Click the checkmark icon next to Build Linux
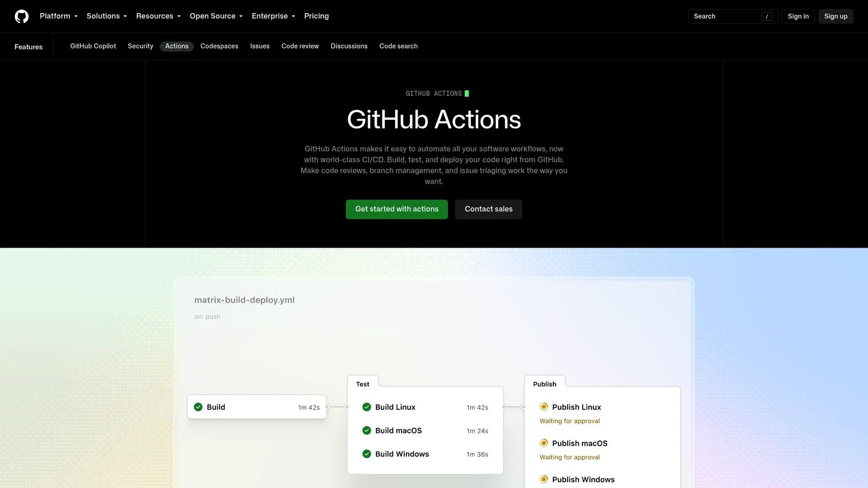868x488 pixels. pos(367,407)
